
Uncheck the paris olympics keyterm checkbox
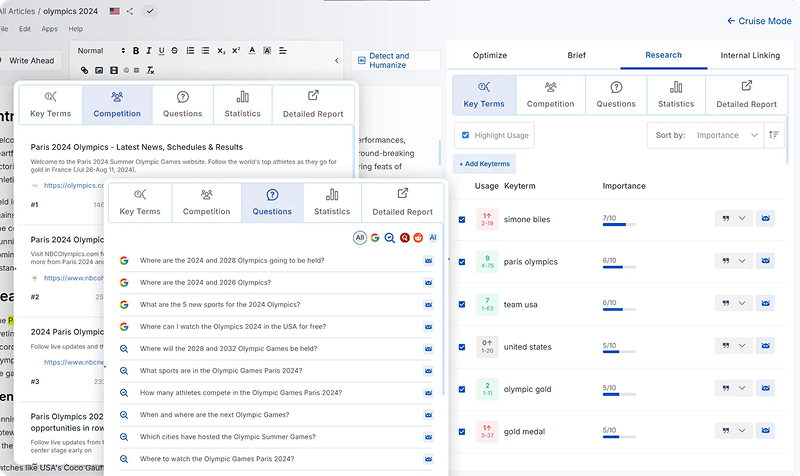(462, 262)
